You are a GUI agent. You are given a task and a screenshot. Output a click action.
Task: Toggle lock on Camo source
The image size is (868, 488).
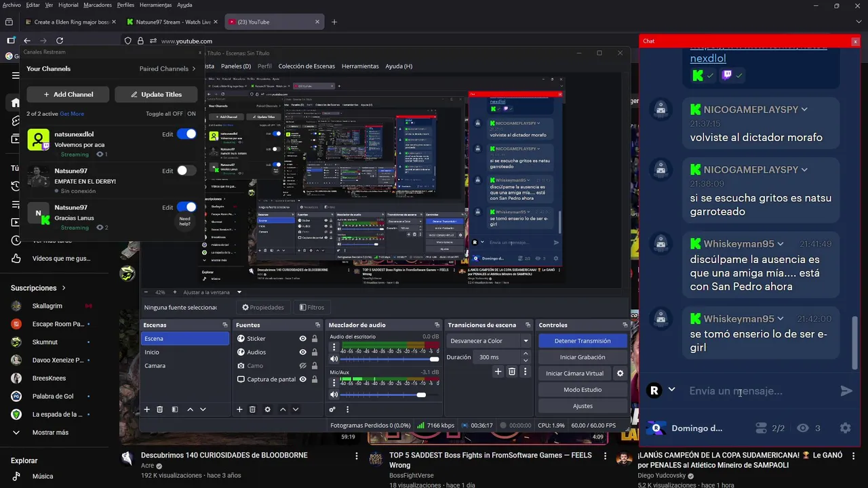point(315,366)
